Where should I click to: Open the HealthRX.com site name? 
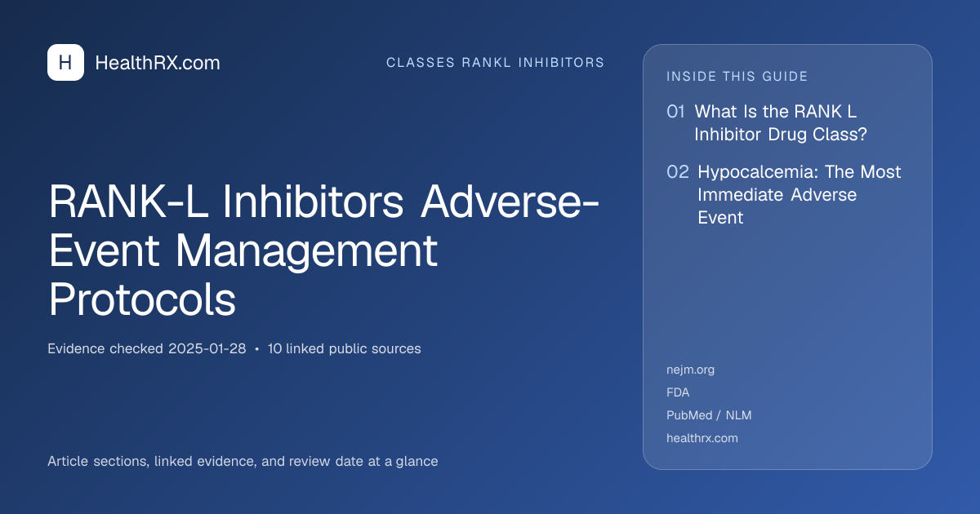158,63
